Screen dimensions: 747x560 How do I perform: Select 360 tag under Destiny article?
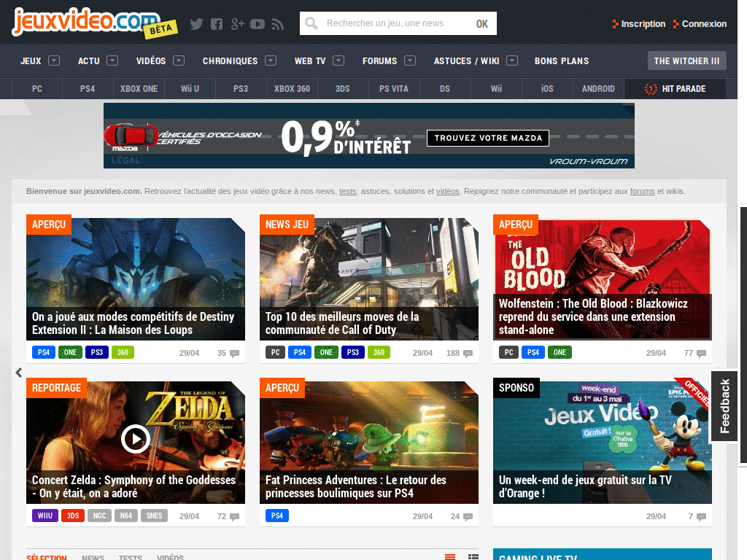(123, 352)
